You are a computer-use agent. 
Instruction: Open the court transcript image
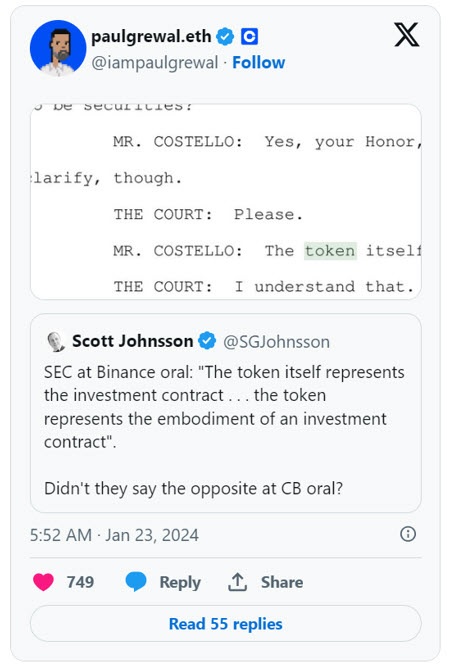[x=225, y=202]
